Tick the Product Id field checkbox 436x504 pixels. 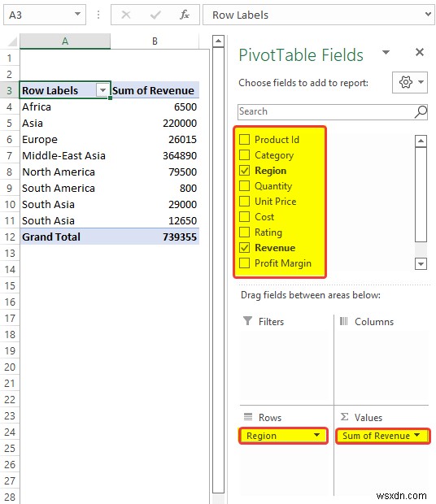click(x=244, y=140)
